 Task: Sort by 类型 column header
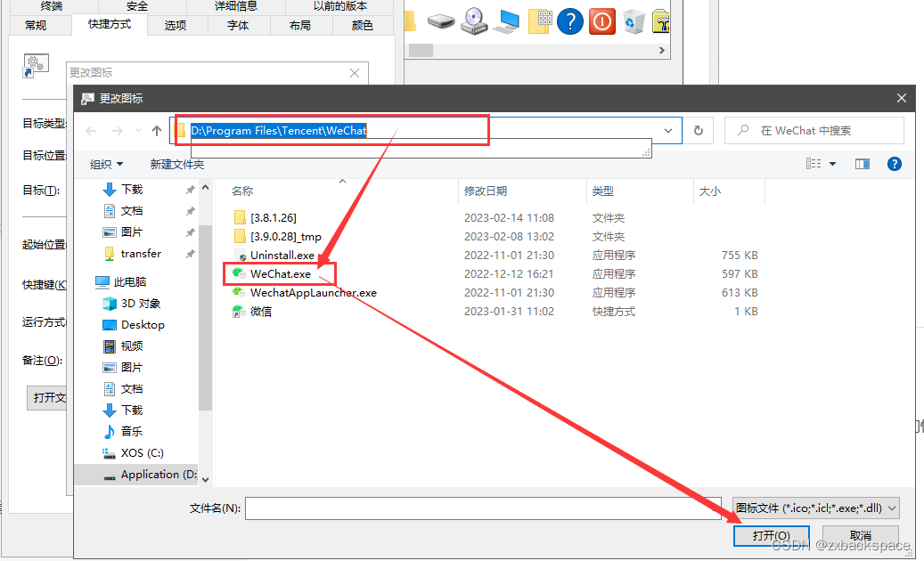tap(603, 191)
